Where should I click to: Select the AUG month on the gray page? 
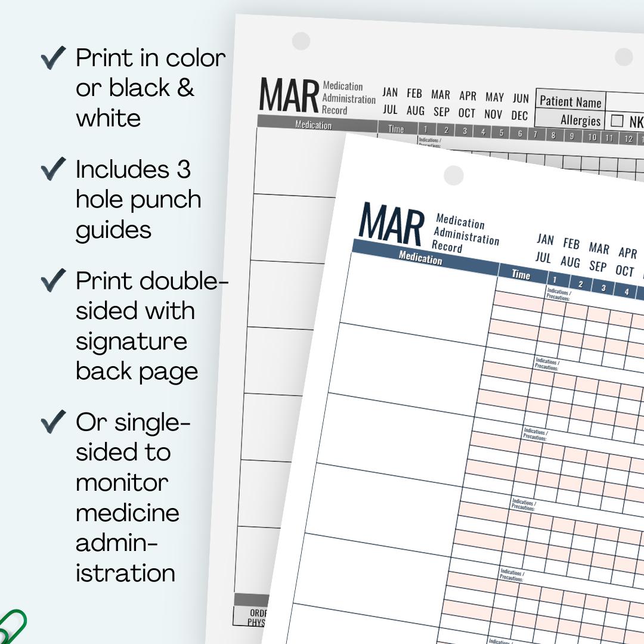(x=415, y=110)
